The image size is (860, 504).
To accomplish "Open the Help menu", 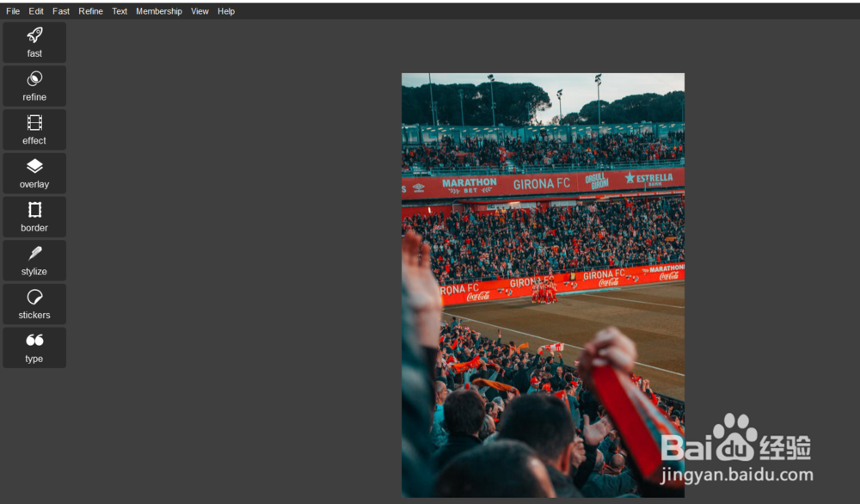I will (x=226, y=11).
